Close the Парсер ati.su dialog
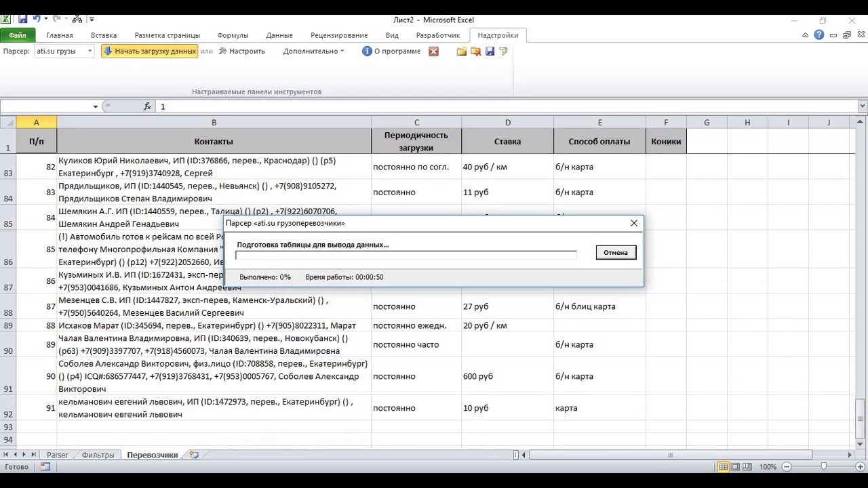 [x=634, y=223]
